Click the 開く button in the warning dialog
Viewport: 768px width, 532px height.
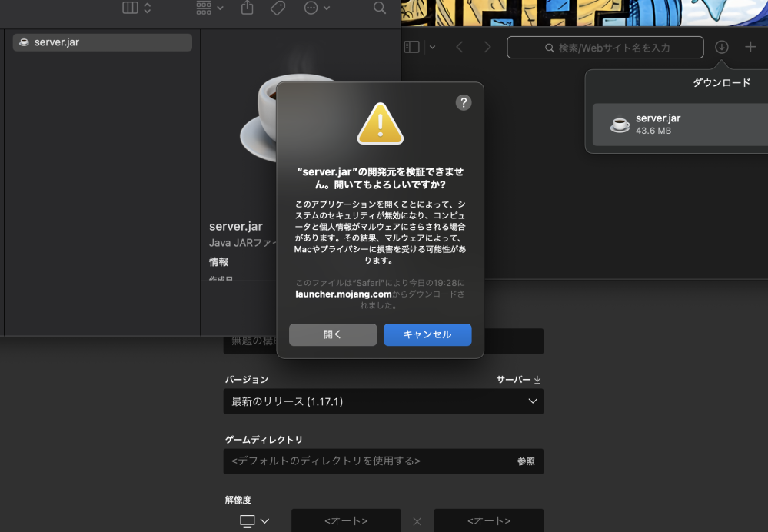[333, 334]
